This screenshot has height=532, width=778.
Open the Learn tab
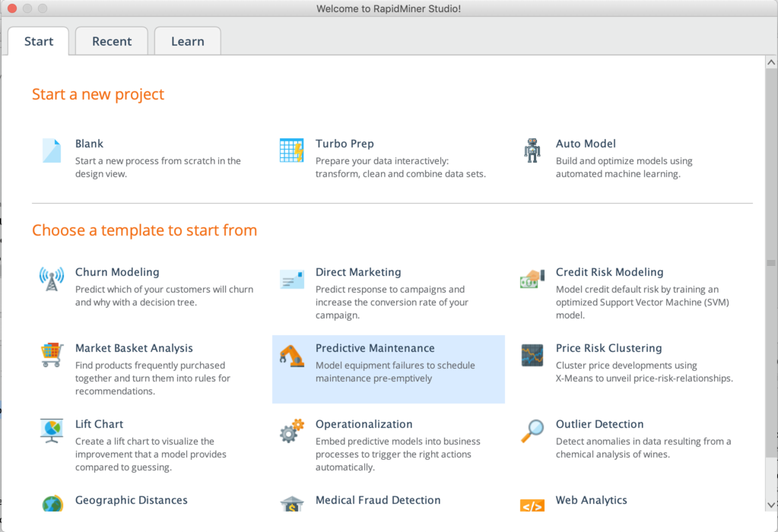(187, 41)
